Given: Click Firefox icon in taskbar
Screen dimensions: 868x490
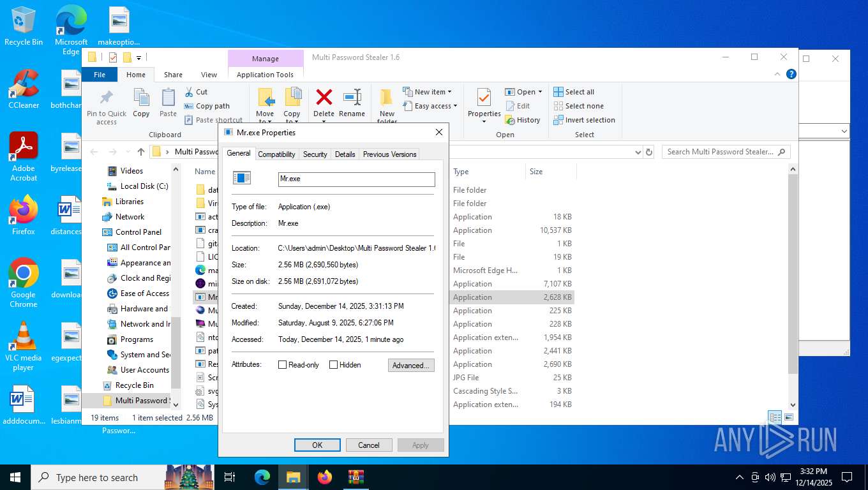Looking at the screenshot, I should (x=325, y=477).
